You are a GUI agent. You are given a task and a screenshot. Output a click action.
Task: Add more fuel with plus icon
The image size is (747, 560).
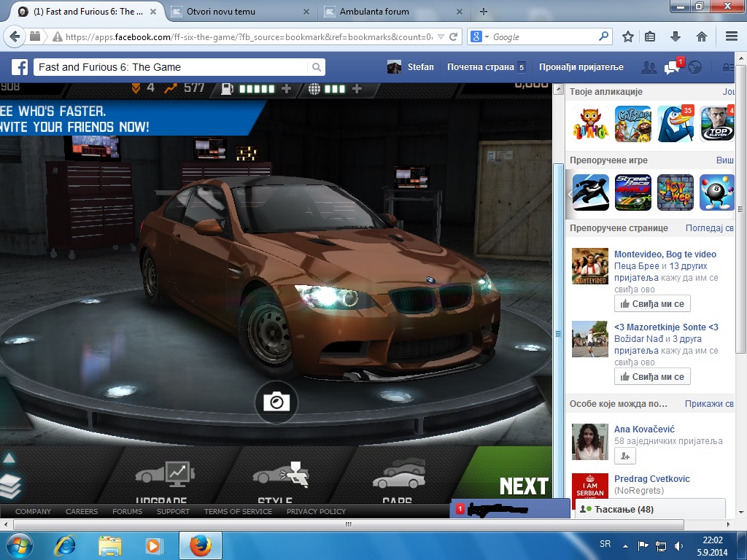pyautogui.click(x=286, y=88)
